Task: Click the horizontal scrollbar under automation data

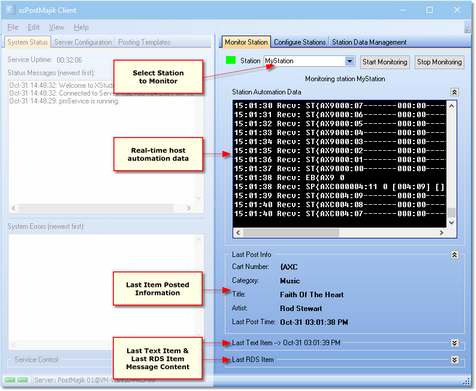Action: pyautogui.click(x=340, y=232)
